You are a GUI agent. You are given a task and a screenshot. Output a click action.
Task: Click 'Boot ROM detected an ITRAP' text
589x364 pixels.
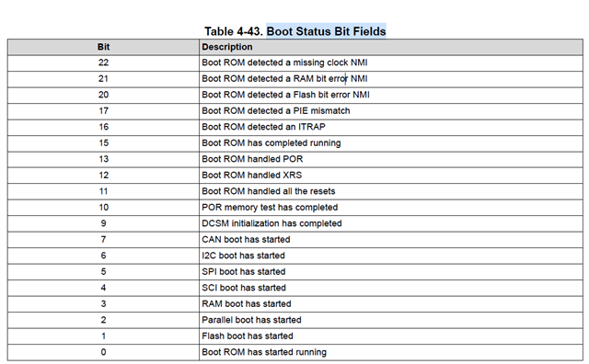coord(263,127)
